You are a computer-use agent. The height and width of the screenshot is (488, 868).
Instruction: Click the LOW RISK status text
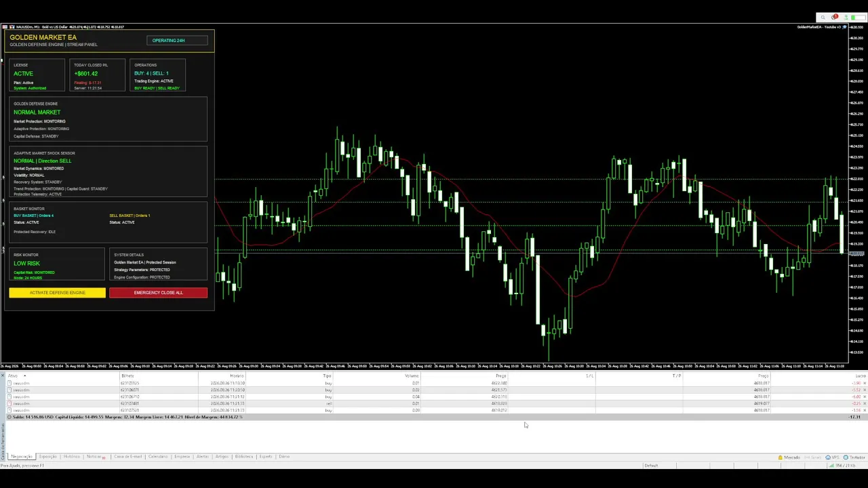(26, 264)
